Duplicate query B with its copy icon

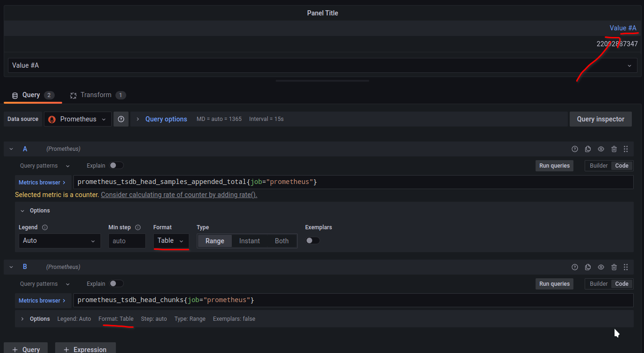(x=587, y=267)
